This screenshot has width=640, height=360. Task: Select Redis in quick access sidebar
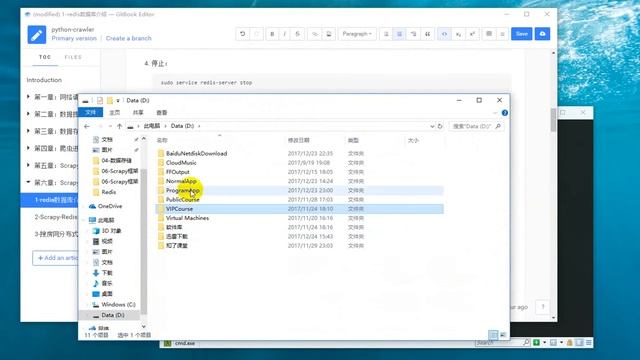point(109,192)
